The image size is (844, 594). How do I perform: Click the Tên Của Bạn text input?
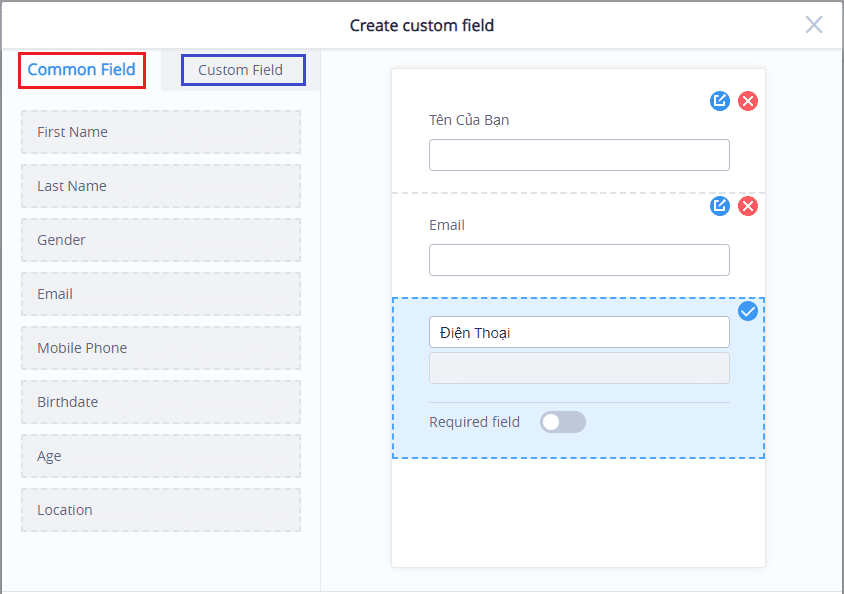coord(579,155)
